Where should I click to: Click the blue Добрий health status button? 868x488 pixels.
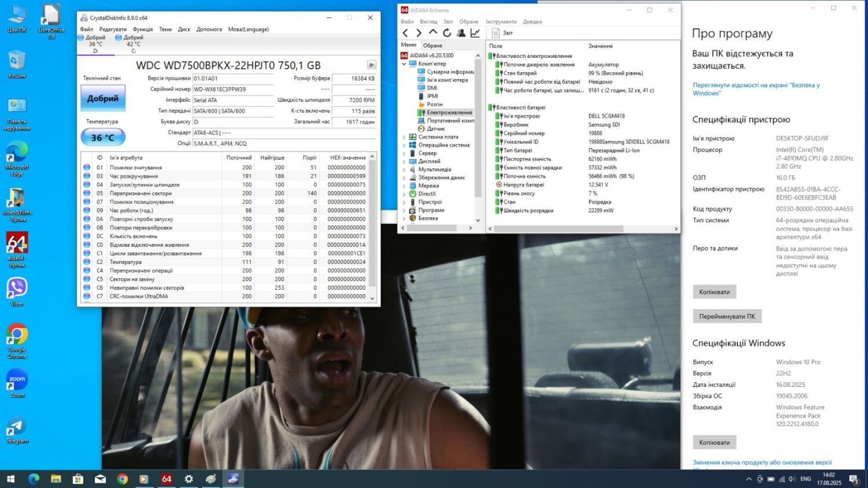tap(102, 98)
